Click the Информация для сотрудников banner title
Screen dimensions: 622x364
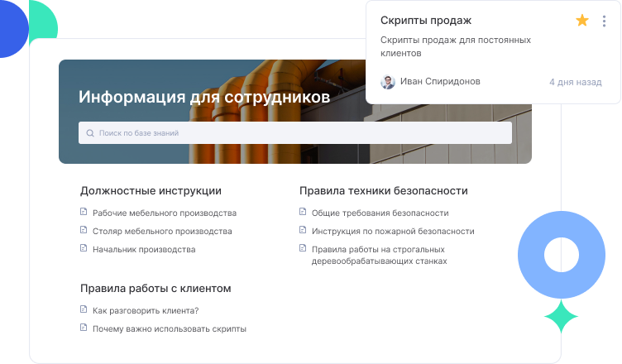204,98
